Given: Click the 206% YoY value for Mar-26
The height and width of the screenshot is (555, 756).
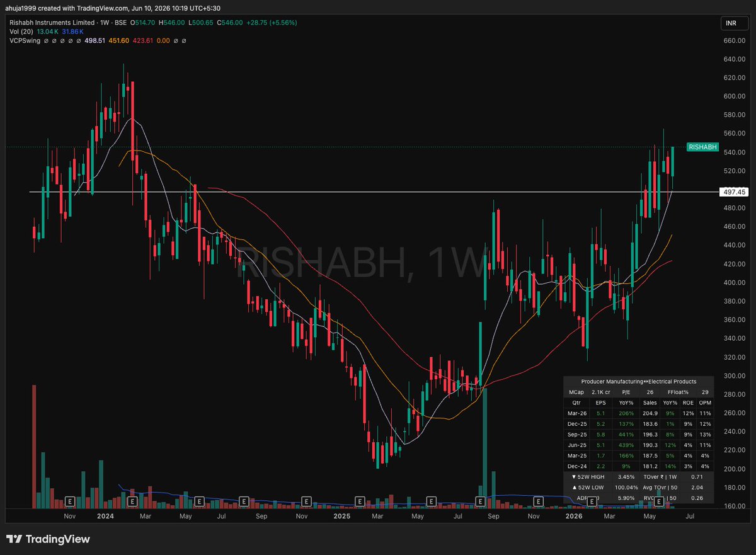Looking at the screenshot, I should point(626,413).
